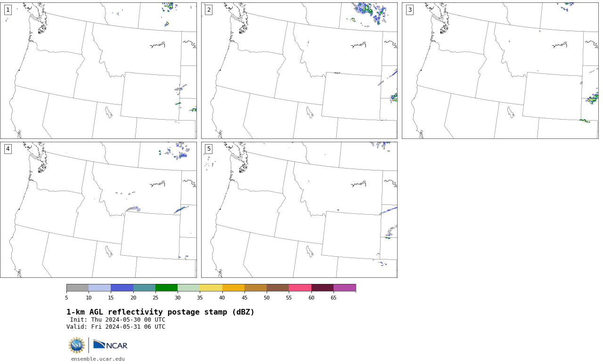Screen dimensions: 603x364
Task: Click the maroon 60-65 dBZ swatch
Action: [x=322, y=288]
